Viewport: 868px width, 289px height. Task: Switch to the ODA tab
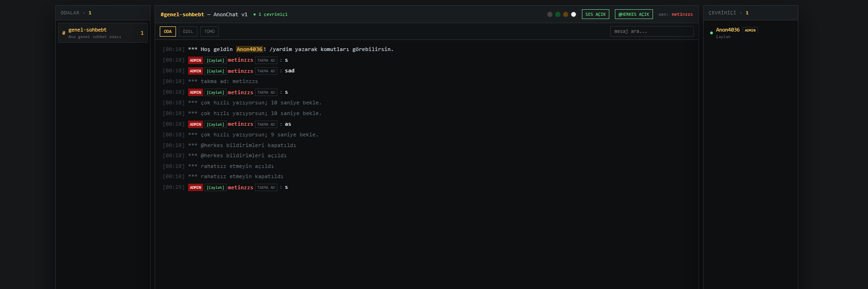[168, 32]
